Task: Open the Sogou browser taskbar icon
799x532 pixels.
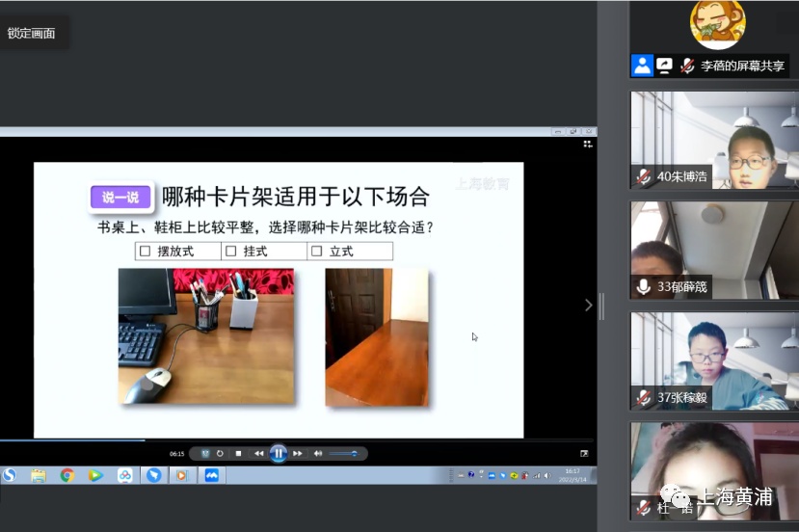Action: (10, 475)
